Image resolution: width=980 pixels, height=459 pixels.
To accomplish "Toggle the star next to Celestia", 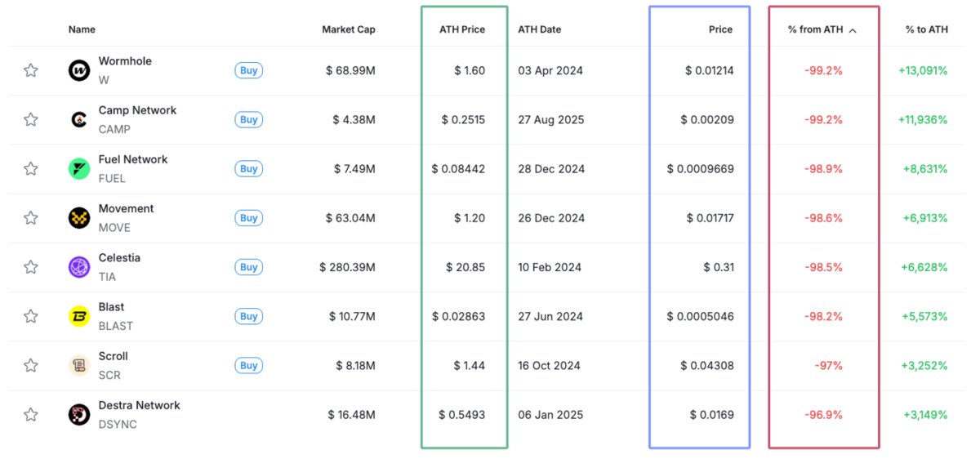I will (31, 267).
